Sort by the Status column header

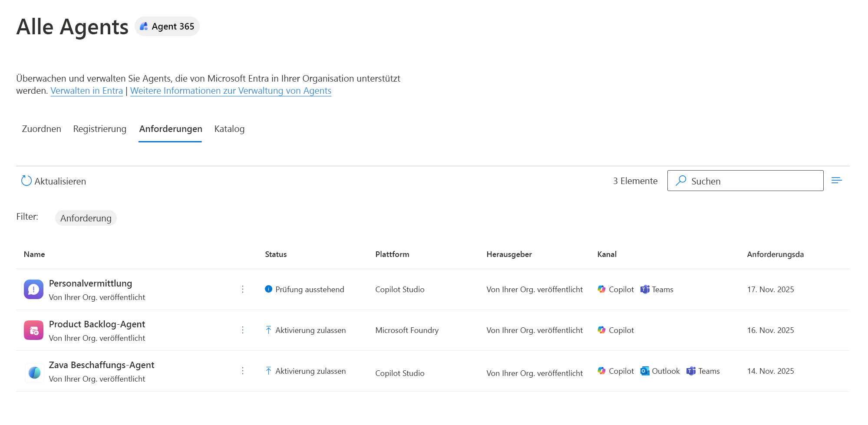[276, 254]
